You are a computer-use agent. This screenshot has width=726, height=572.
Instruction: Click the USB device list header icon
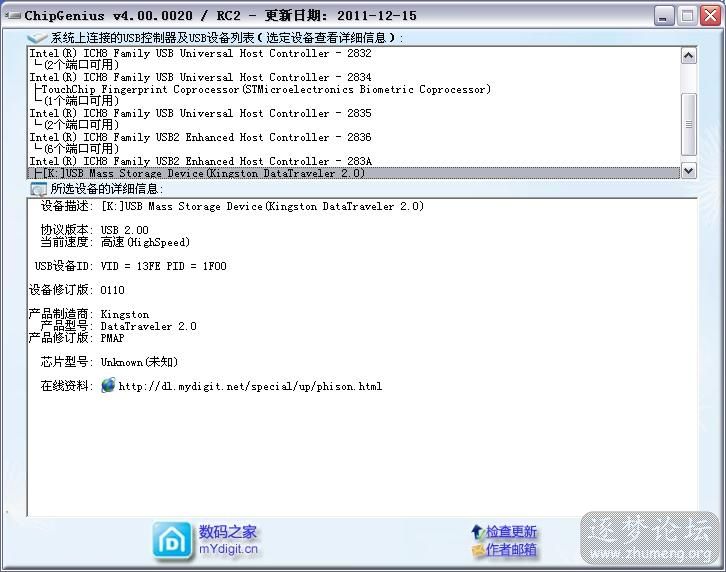click(x=38, y=38)
